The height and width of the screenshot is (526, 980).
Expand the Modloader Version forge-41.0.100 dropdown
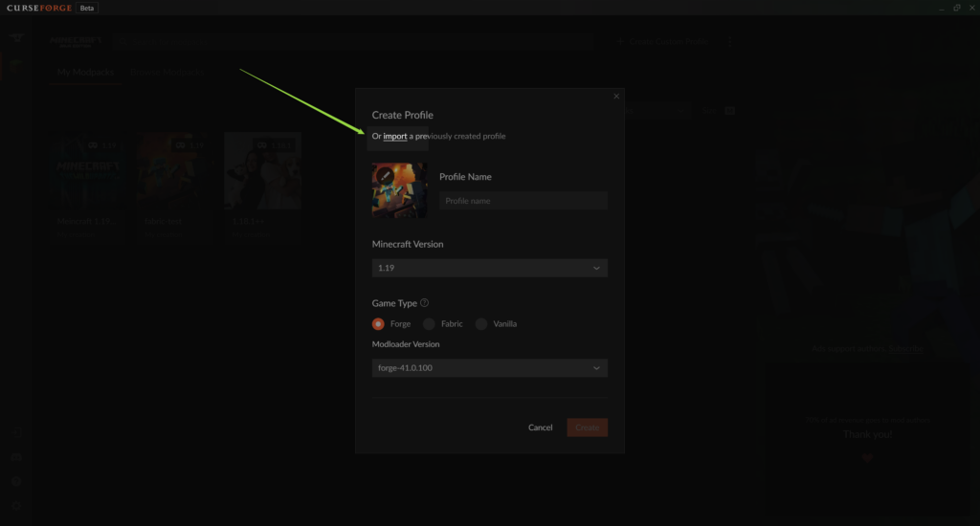pos(489,368)
